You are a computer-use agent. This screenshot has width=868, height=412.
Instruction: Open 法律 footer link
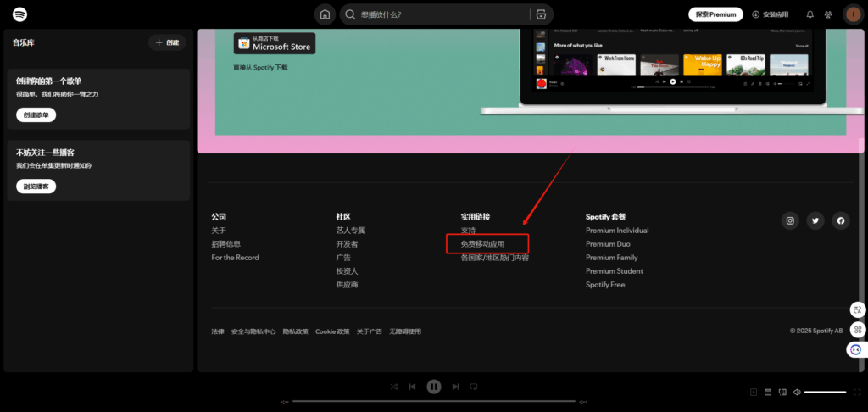218,331
